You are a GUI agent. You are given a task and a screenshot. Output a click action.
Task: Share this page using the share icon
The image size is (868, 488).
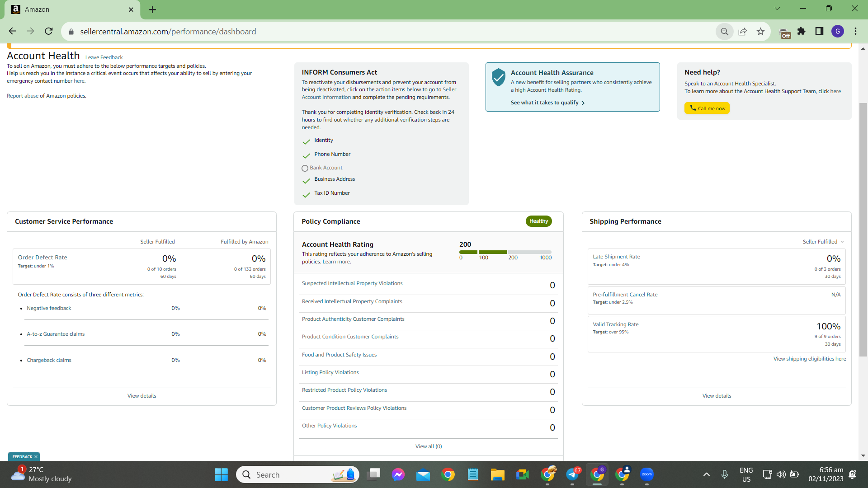point(742,32)
